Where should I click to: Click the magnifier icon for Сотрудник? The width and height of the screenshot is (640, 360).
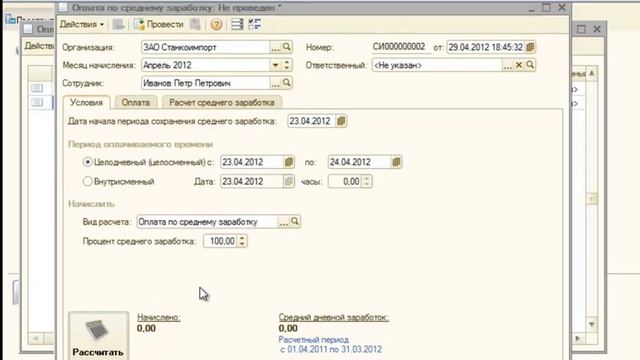pyautogui.click(x=287, y=83)
